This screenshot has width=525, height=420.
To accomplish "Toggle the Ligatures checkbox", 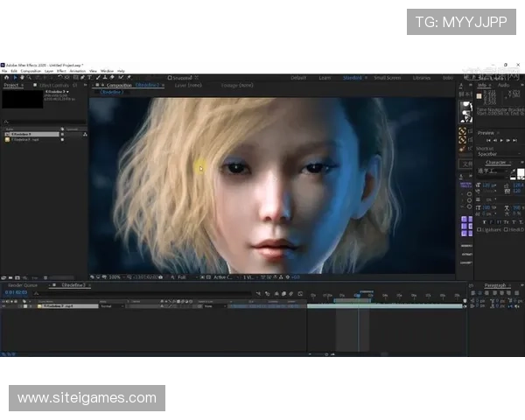I will click(479, 230).
